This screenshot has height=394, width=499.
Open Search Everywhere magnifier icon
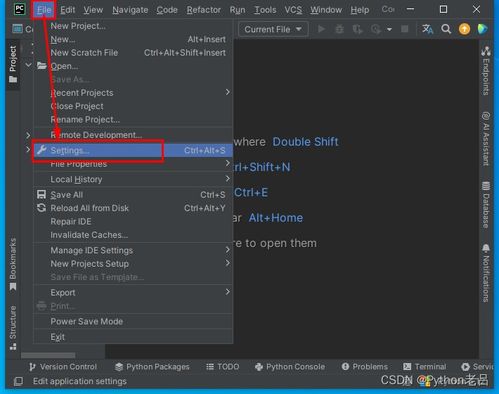[446, 29]
